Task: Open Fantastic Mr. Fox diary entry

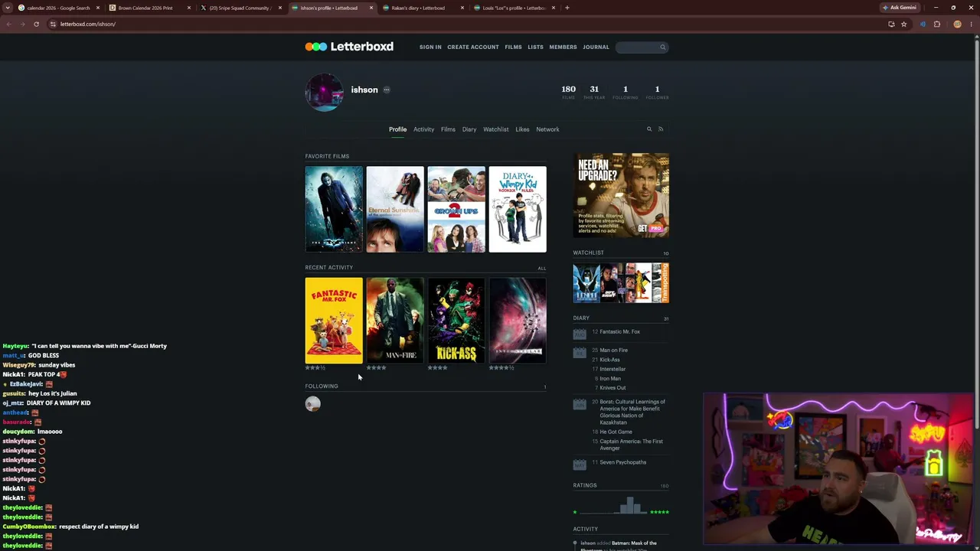Action: tap(619, 331)
